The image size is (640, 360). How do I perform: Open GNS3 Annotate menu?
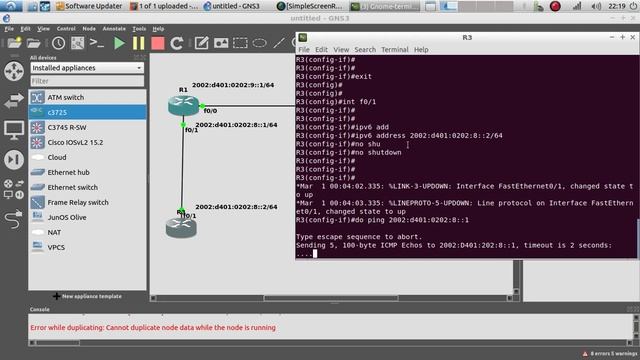tap(114, 29)
